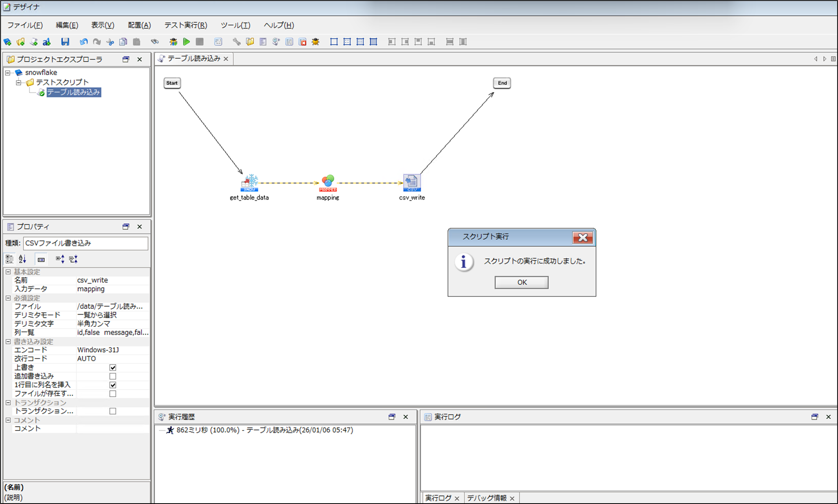The height and width of the screenshot is (504, 838).
Task: Click the binoculars search icon
Action: (x=155, y=42)
